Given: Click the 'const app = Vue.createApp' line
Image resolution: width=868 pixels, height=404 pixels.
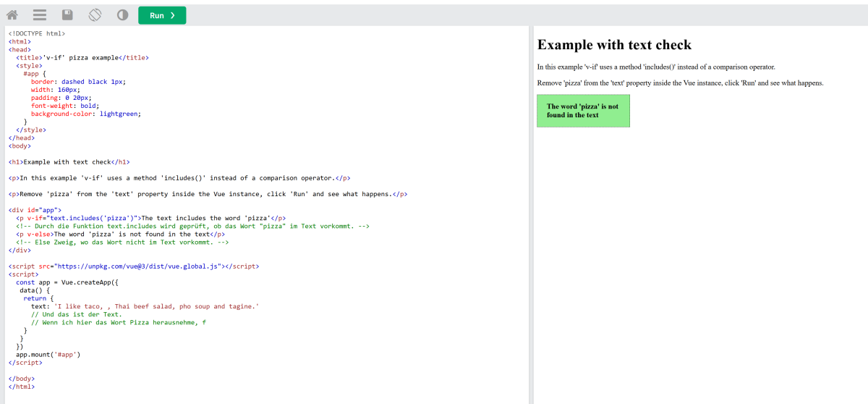Looking at the screenshot, I should click(71, 282).
